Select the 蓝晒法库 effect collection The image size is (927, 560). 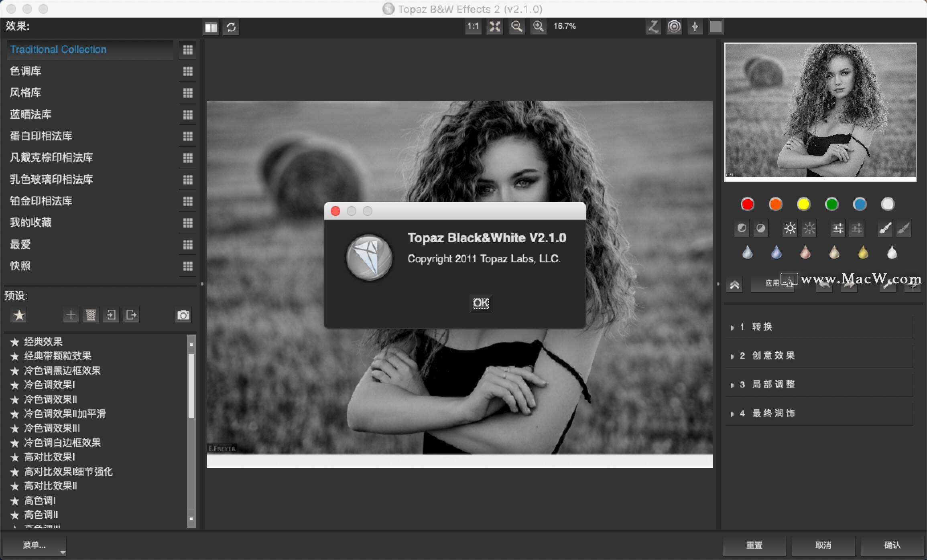point(31,114)
